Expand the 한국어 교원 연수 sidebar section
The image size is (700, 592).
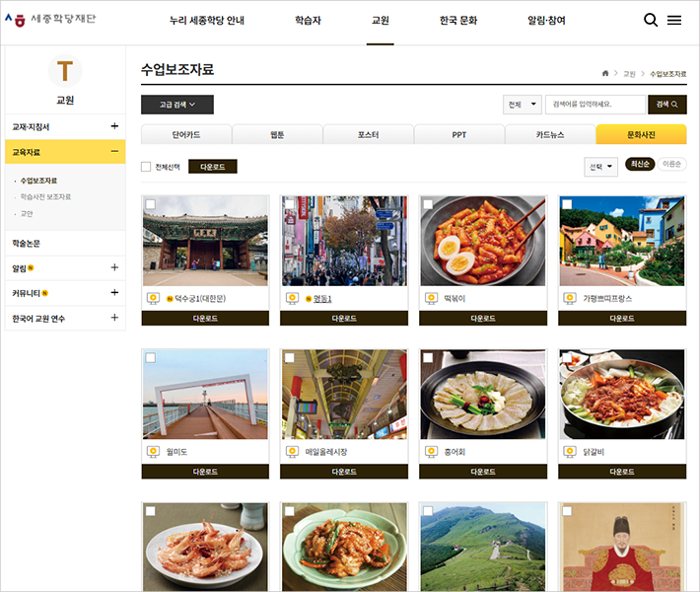[114, 318]
